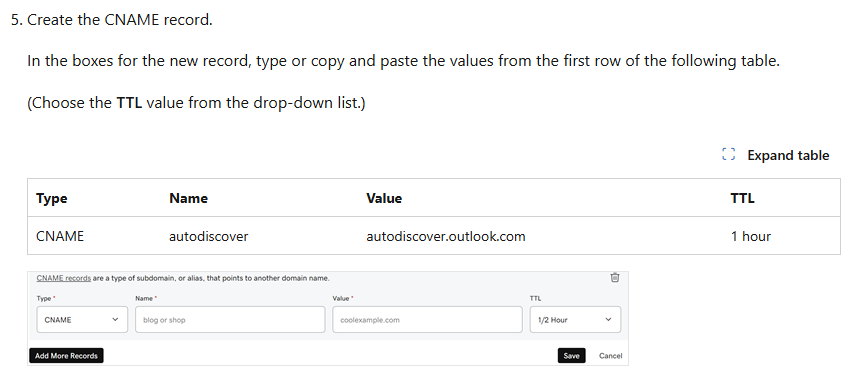This screenshot has width=852, height=380.
Task: Save the new DNS record
Action: [571, 356]
